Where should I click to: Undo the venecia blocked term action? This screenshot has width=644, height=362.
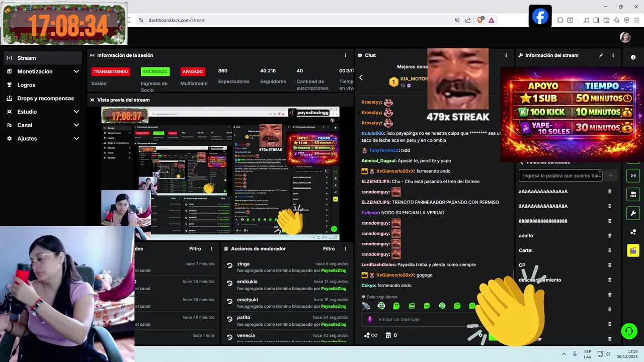pos(229,337)
